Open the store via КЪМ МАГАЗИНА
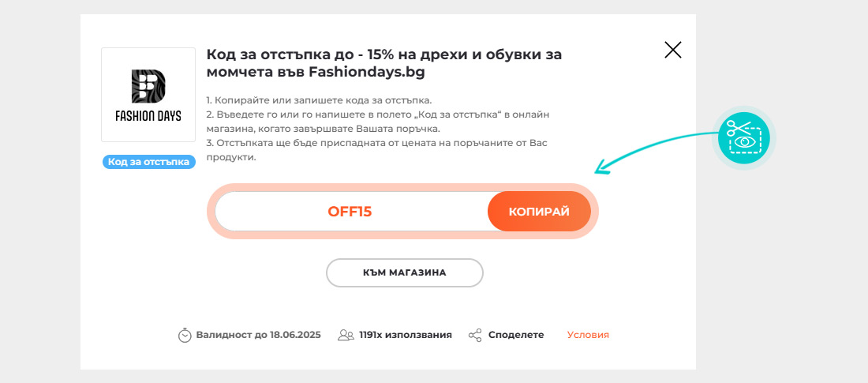The width and height of the screenshot is (868, 383). point(405,272)
